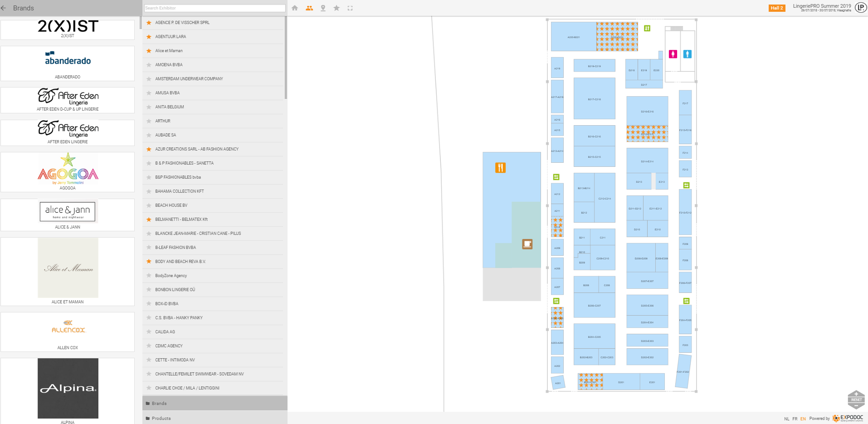Viewport: 868px width, 424px height.
Task: Select starred booth C220-D221 on map
Action: click(617, 37)
